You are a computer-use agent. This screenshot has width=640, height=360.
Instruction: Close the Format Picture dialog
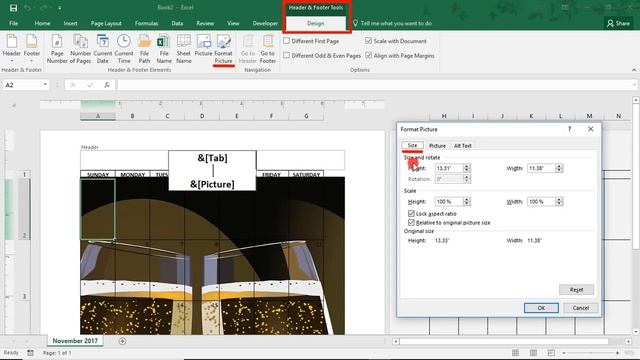[x=591, y=129]
